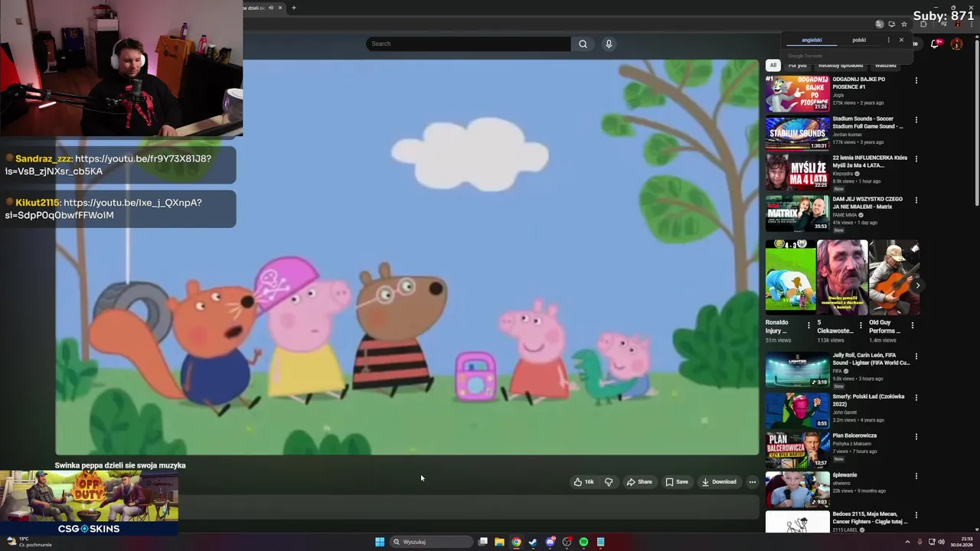Select the For you filter chip
Viewport: 980px width, 551px height.
797,65
